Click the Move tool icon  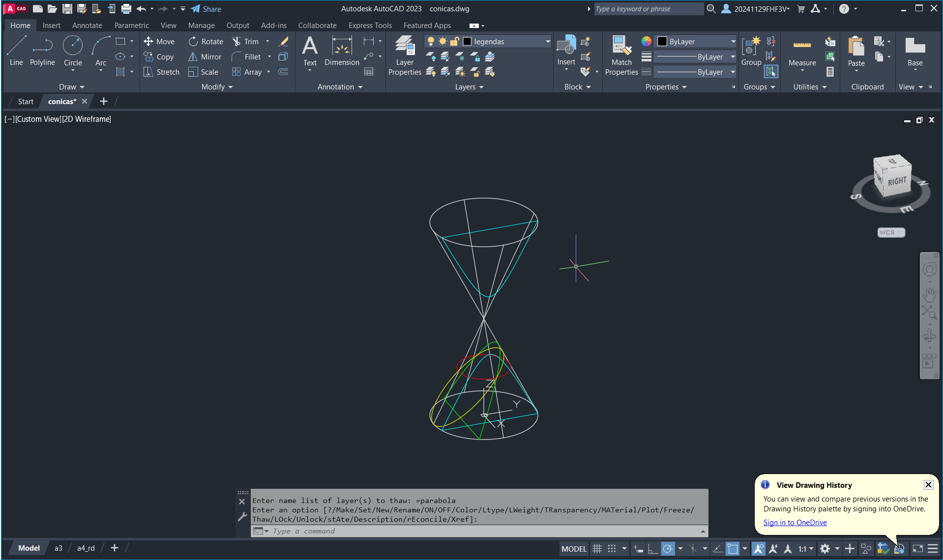click(x=148, y=42)
